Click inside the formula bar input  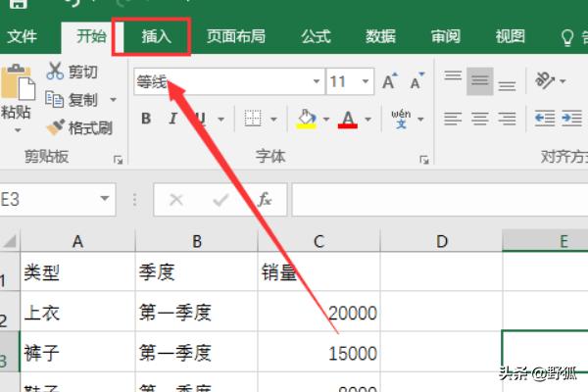440,200
